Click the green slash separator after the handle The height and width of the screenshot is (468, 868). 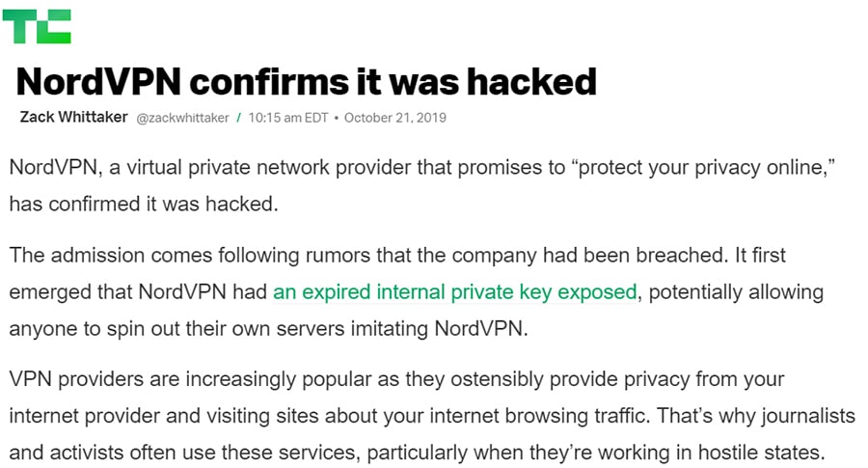(x=238, y=119)
